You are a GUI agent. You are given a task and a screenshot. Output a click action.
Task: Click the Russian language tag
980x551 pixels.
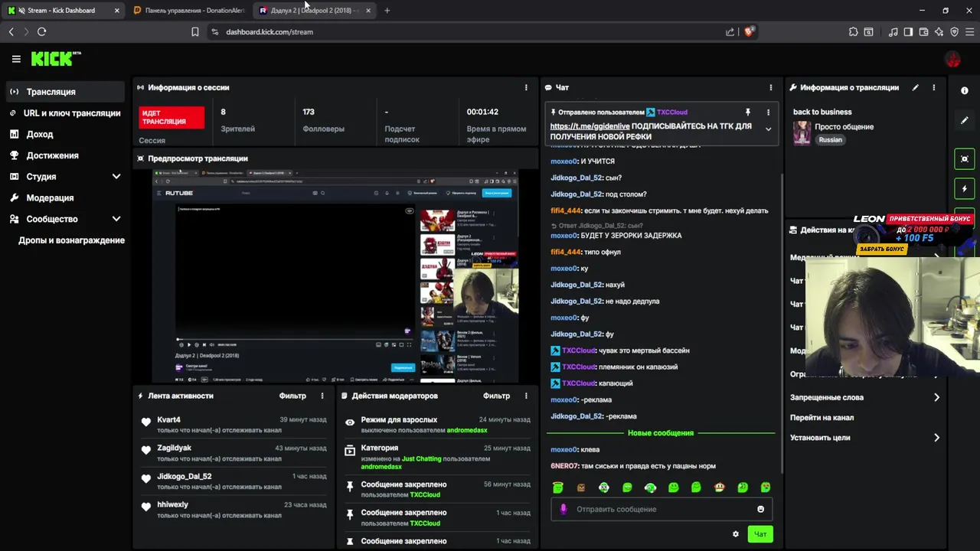click(x=830, y=140)
